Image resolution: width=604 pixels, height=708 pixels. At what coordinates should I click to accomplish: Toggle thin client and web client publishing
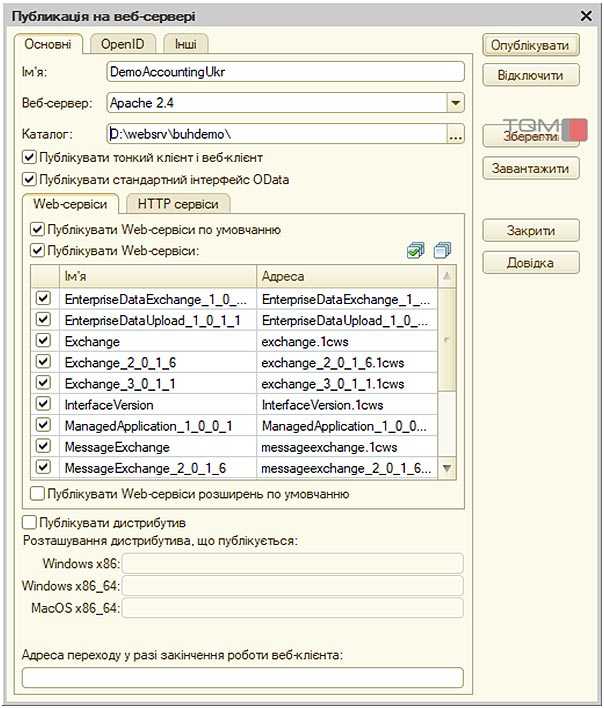(x=28, y=157)
